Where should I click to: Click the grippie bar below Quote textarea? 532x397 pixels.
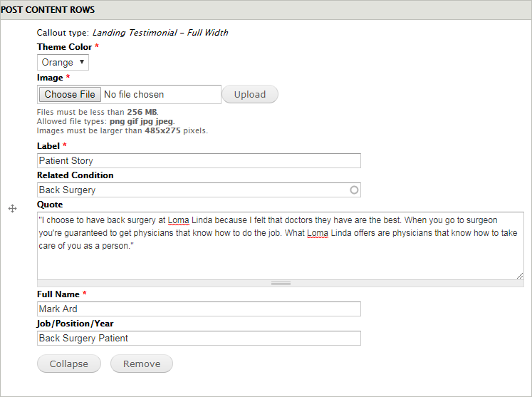click(281, 283)
